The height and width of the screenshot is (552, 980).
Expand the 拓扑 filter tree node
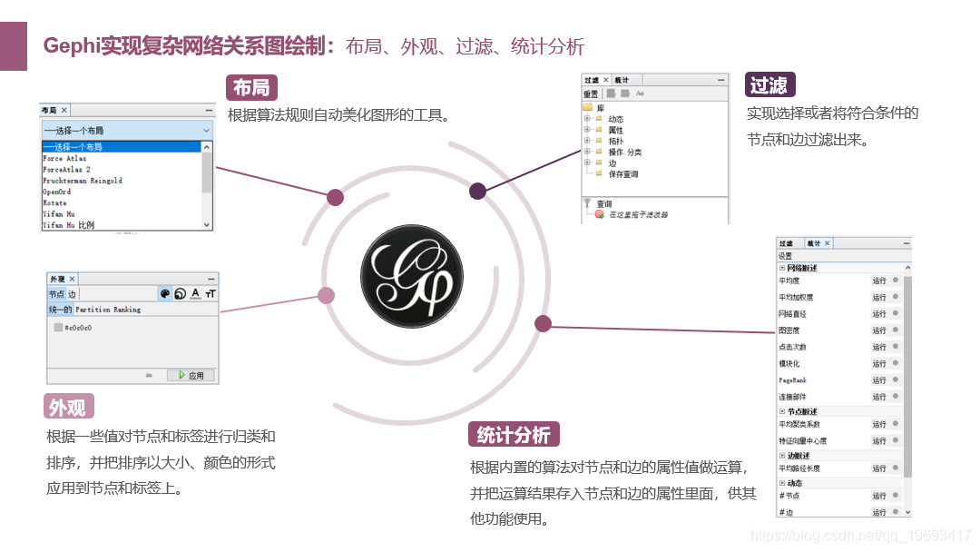(x=587, y=140)
